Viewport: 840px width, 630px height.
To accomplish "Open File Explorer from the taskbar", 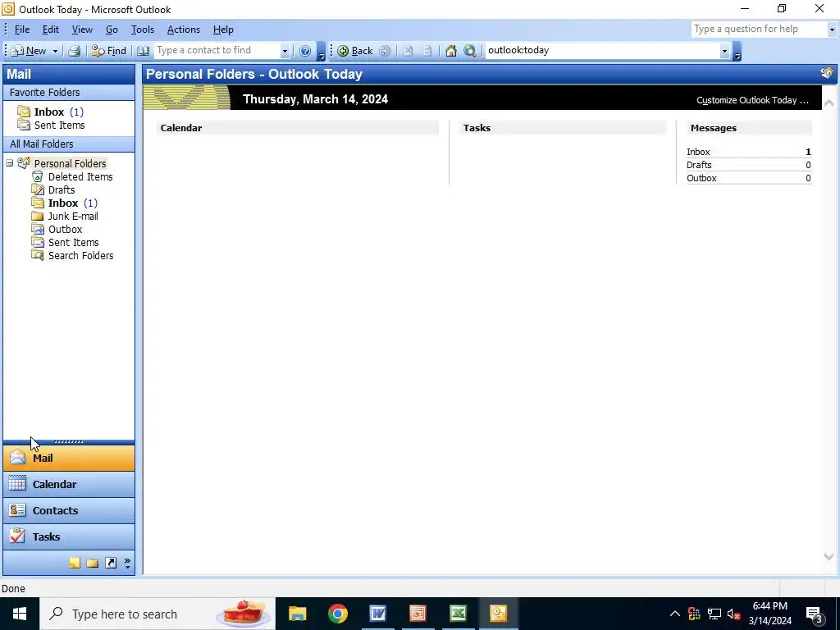I will tap(297, 614).
